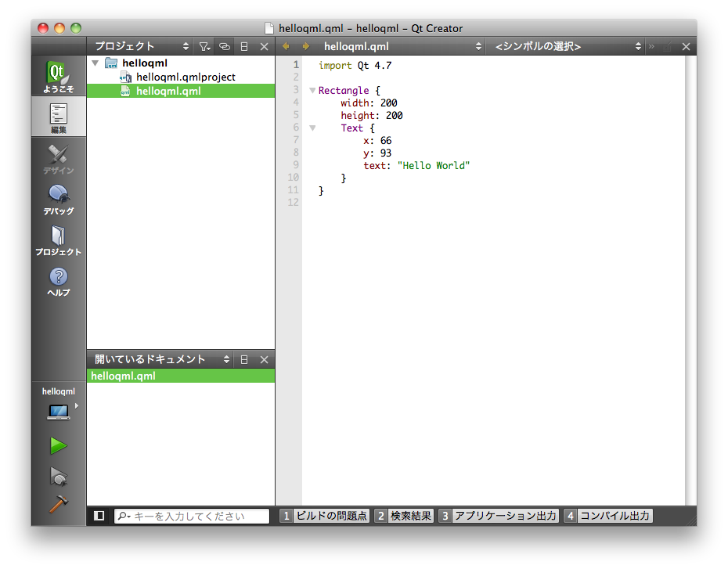
Task: Toggle the sidebar visibility button
Action: [99, 516]
